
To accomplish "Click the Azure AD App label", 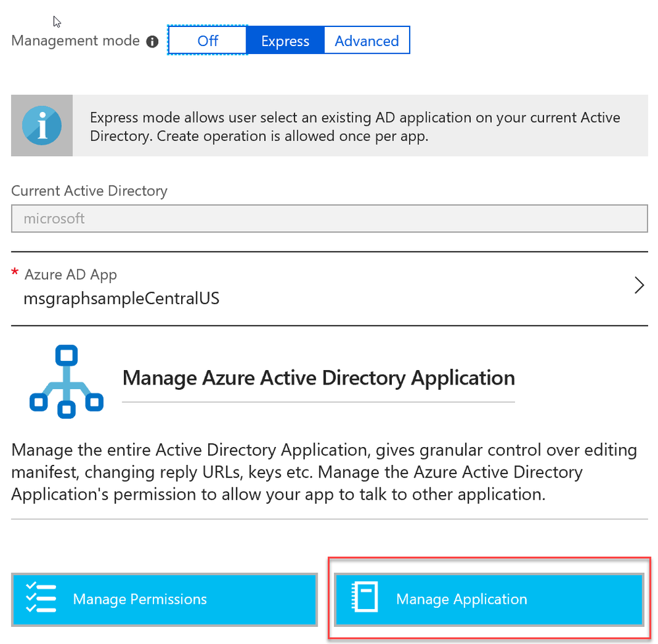I will click(70, 275).
